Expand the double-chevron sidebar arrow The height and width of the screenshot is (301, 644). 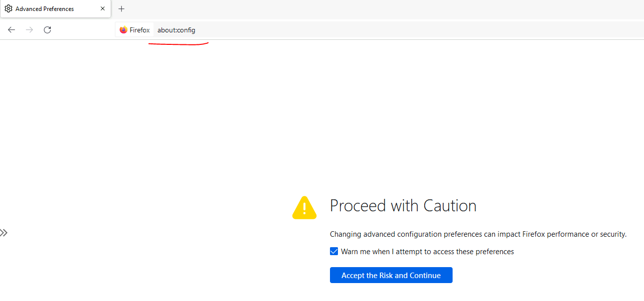4,233
